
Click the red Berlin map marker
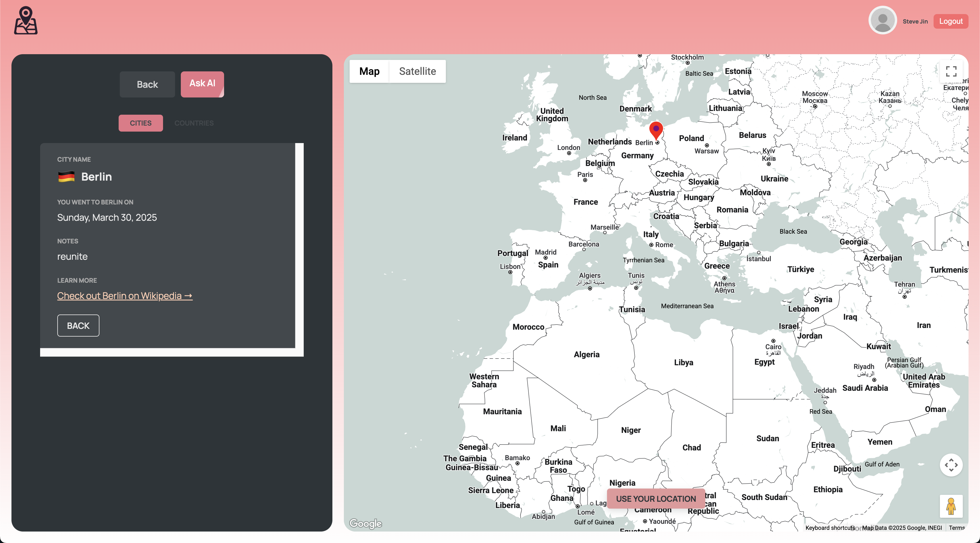click(656, 130)
